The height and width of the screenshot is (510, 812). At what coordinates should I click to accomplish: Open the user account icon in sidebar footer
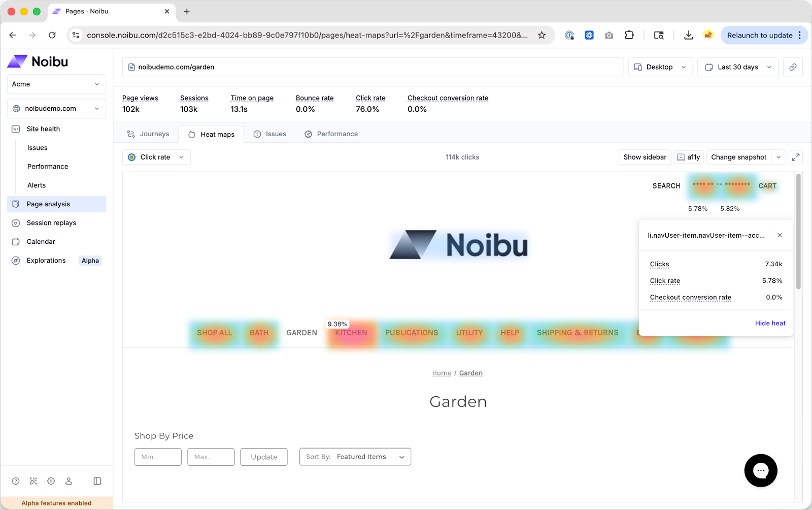click(x=69, y=481)
